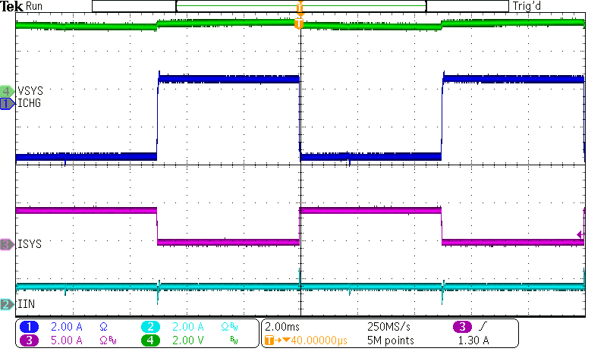Screen dimensions: 607x364
Task: Click the Trig'd trigger status
Action: 530,6
